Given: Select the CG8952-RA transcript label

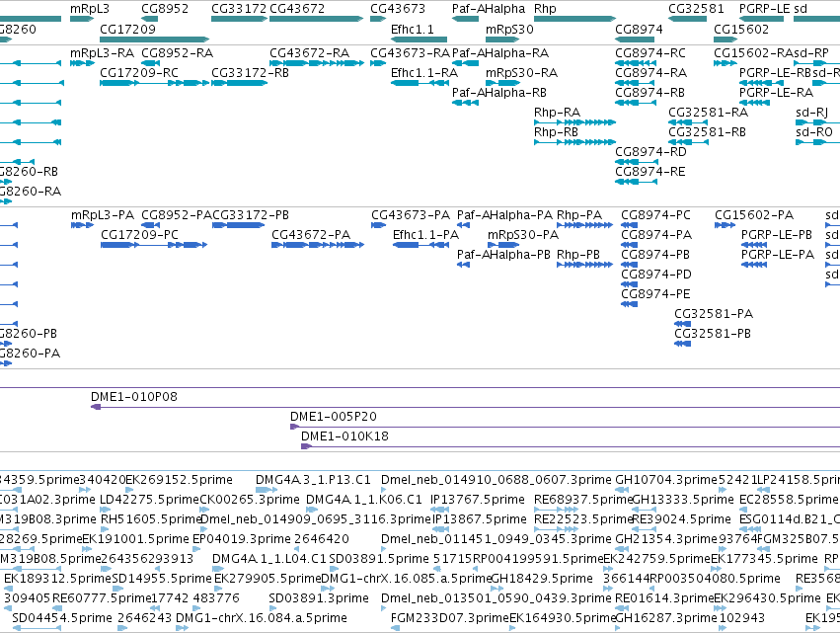Looking at the screenshot, I should tap(177, 53).
